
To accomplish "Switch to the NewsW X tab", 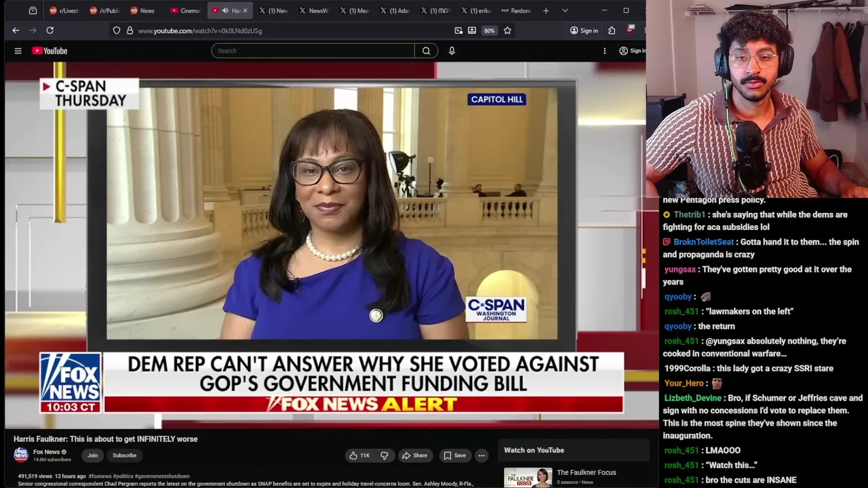I will point(313,11).
